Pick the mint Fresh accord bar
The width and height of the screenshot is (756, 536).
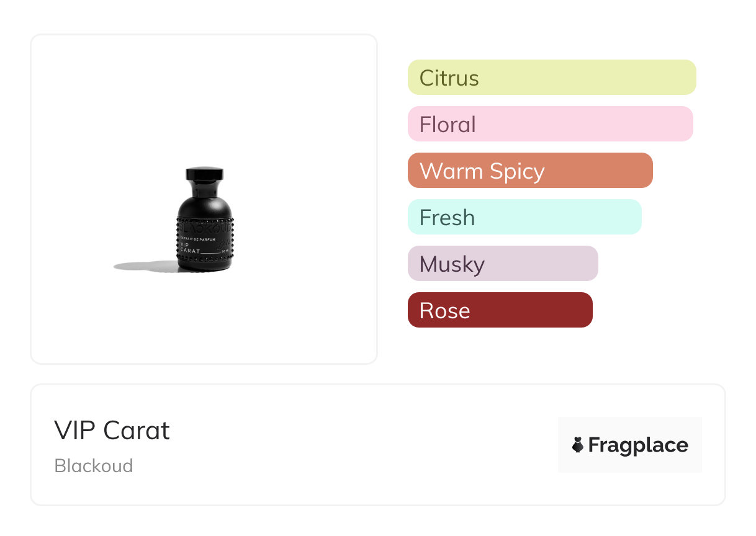click(524, 217)
